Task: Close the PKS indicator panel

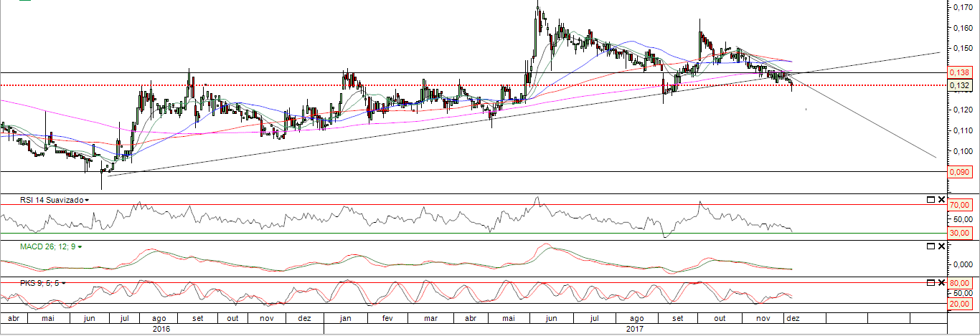Action: pos(941,283)
